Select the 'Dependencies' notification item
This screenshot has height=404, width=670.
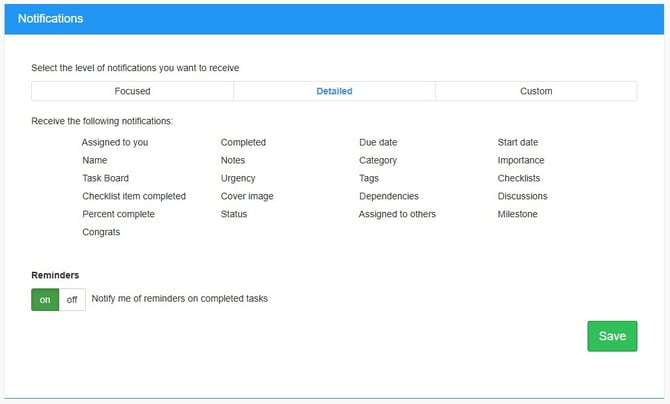pos(389,196)
